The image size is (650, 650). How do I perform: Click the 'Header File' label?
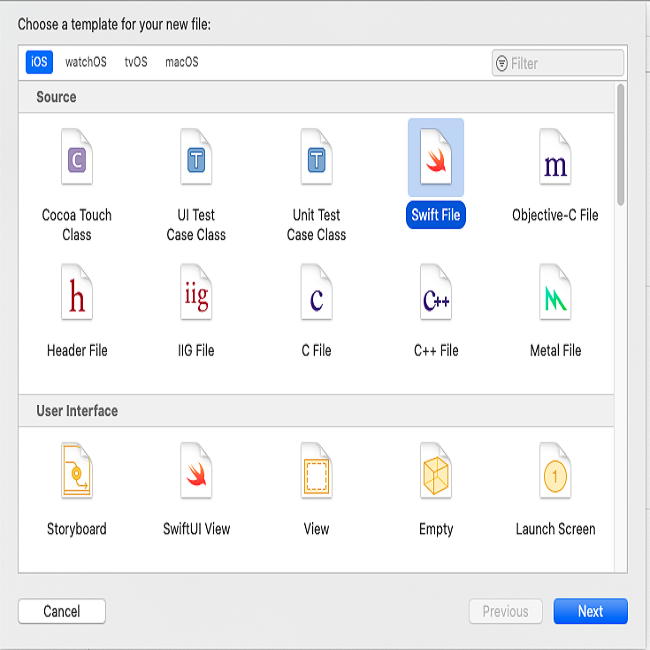tap(77, 351)
